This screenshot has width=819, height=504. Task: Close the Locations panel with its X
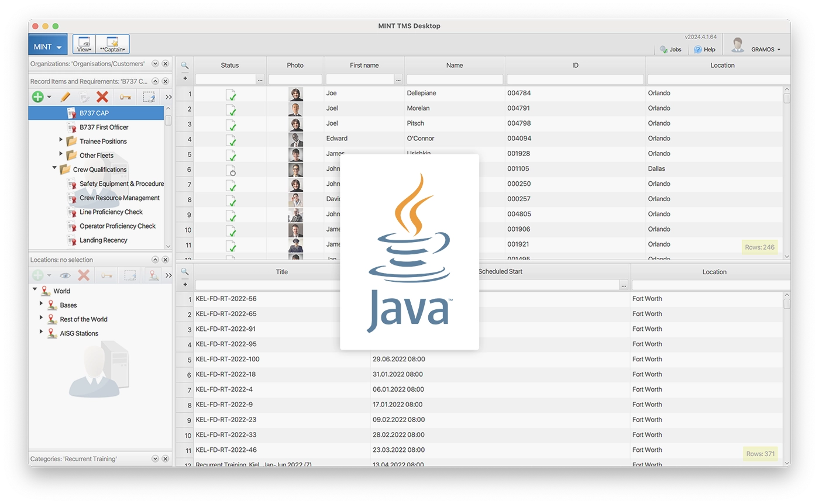pyautogui.click(x=166, y=260)
